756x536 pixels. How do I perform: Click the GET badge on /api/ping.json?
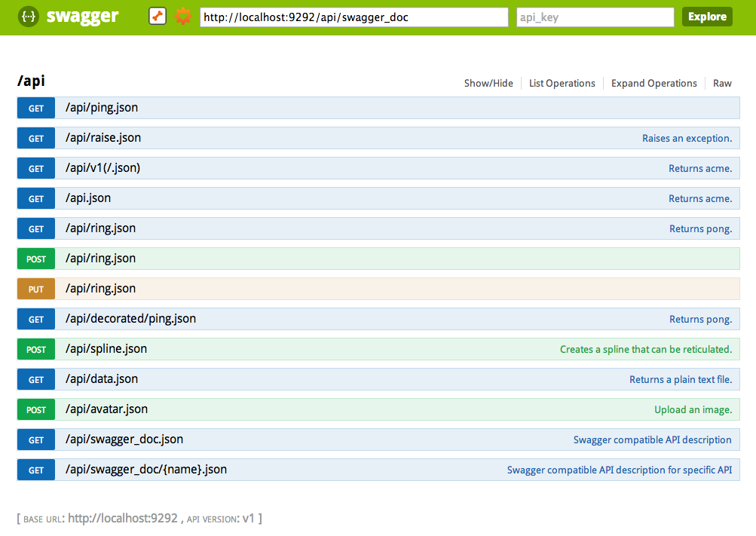pos(35,107)
